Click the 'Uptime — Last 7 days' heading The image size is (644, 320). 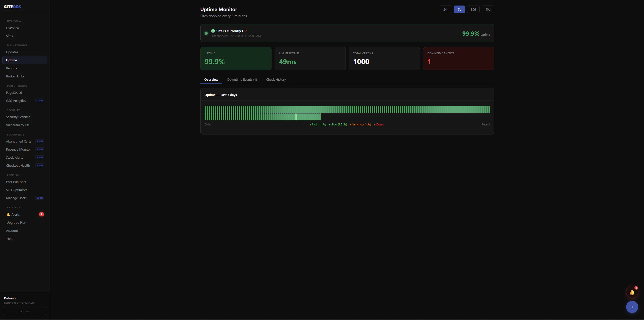click(x=220, y=95)
